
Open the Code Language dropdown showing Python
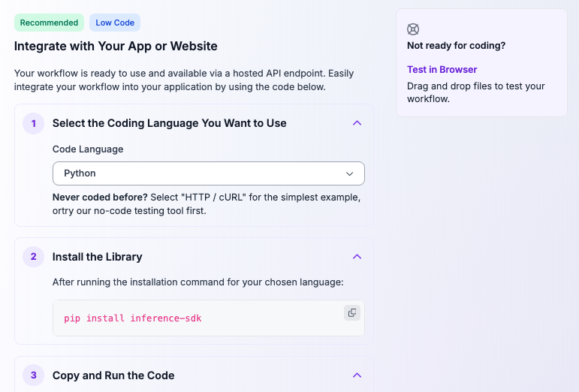208,173
